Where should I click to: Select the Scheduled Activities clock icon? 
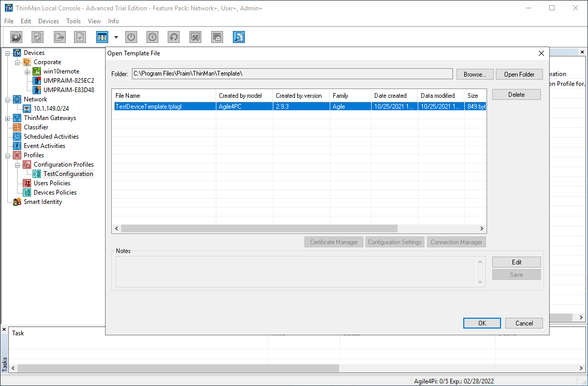pos(17,137)
